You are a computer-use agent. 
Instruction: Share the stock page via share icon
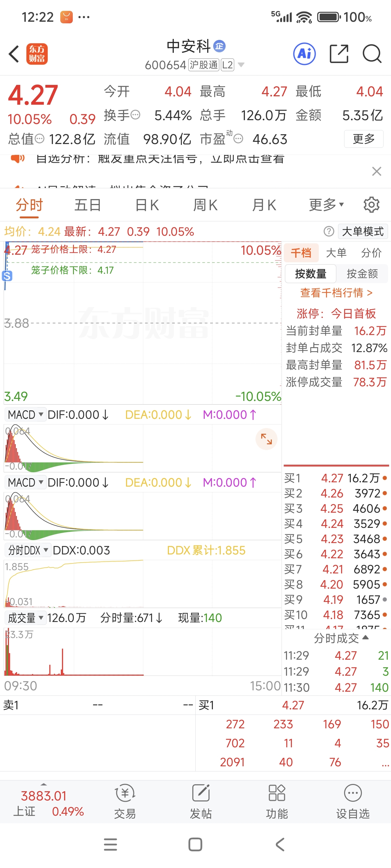(x=339, y=54)
